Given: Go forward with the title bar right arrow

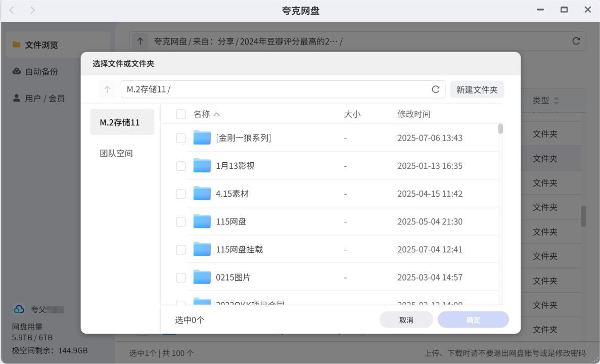Looking at the screenshot, I should (x=32, y=10).
